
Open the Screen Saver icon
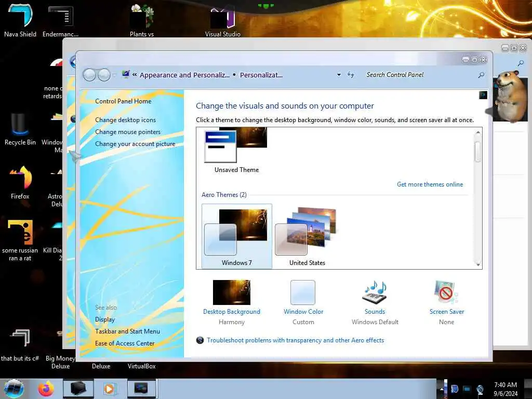coord(446,292)
